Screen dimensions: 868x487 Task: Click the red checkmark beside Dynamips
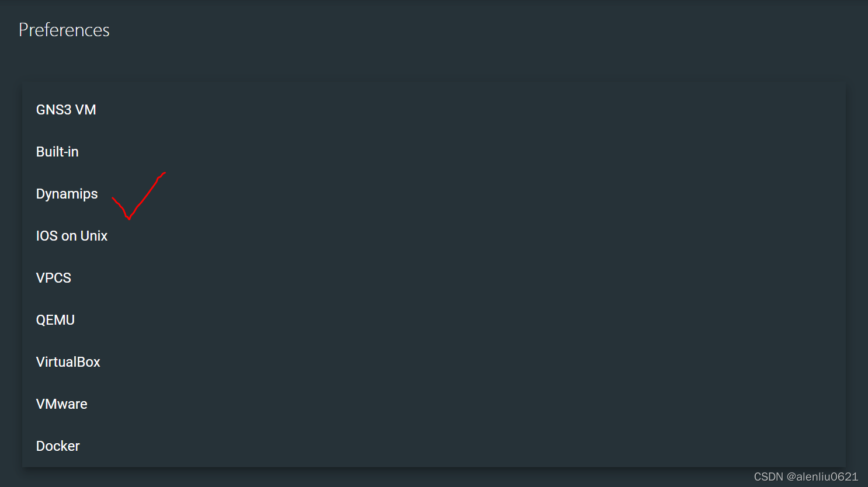click(x=138, y=196)
